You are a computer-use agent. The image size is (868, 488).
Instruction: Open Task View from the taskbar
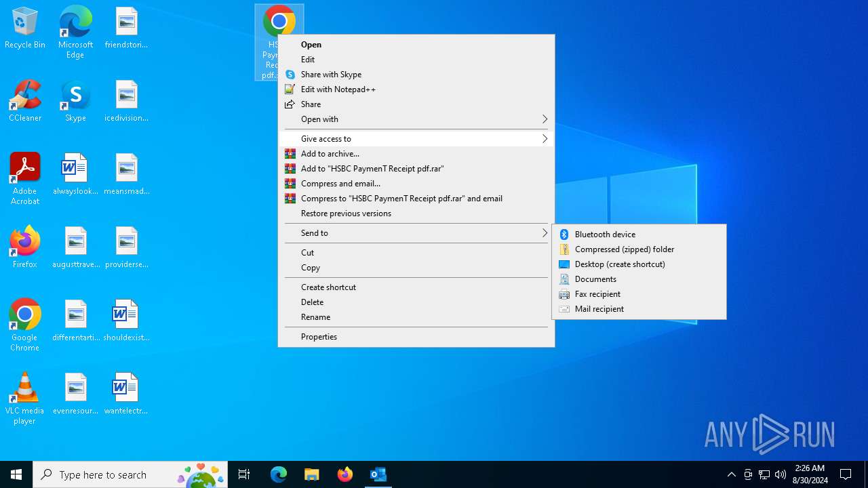coord(244,474)
